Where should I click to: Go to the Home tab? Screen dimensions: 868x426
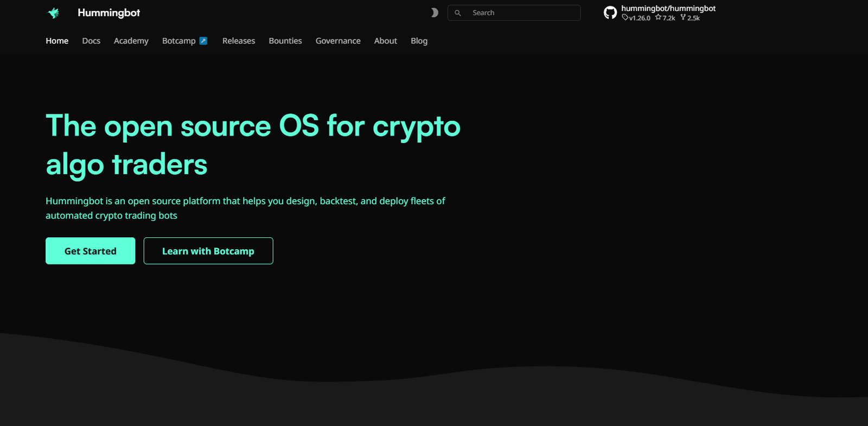pos(57,41)
